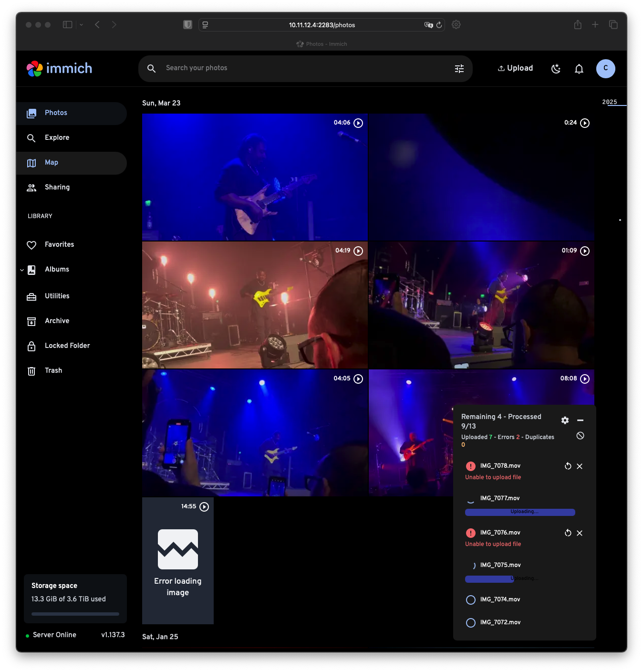This screenshot has width=643, height=672.
Task: Click play icon on 04:05 video
Action: tap(358, 379)
